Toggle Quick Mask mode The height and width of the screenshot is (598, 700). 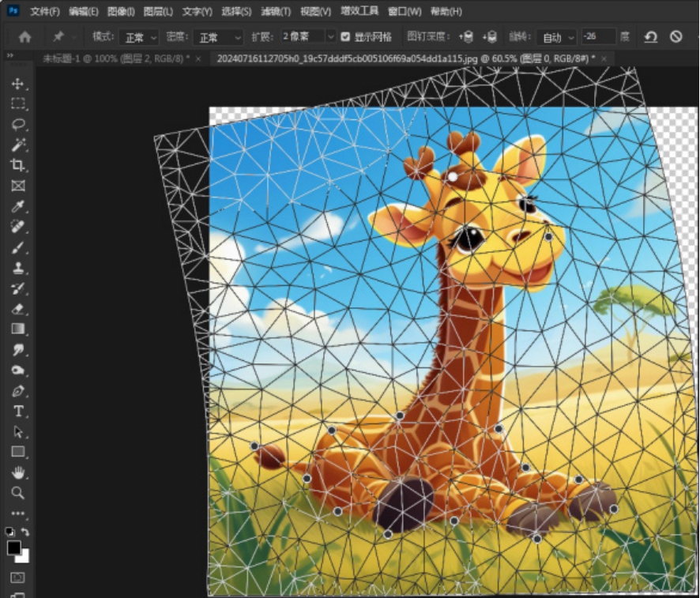[x=17, y=578]
